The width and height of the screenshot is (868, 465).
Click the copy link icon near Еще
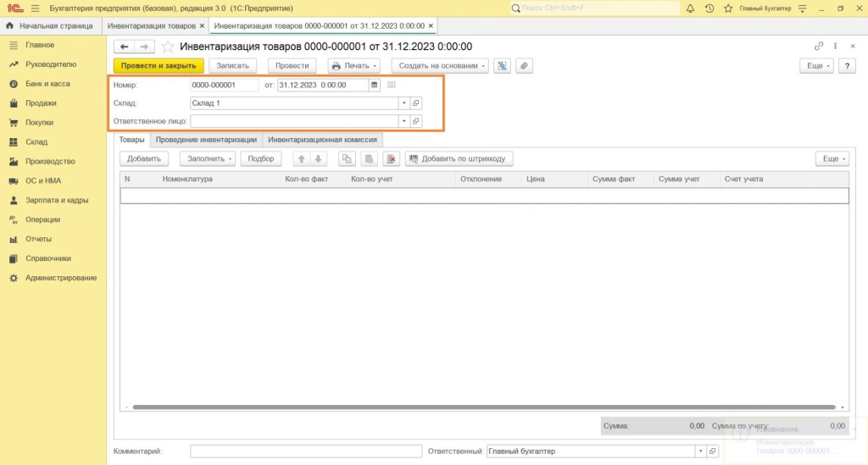point(818,47)
